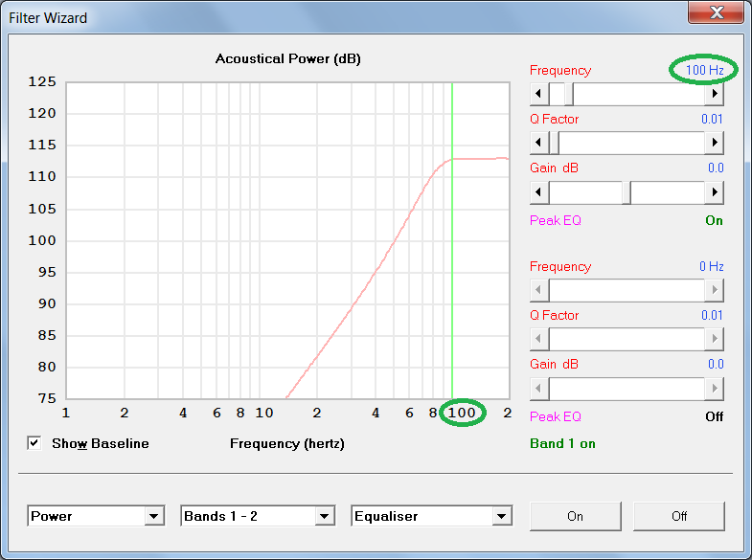This screenshot has height=560, width=752.
Task: Decrease band 1 Q Factor with left arrow
Action: 539,143
